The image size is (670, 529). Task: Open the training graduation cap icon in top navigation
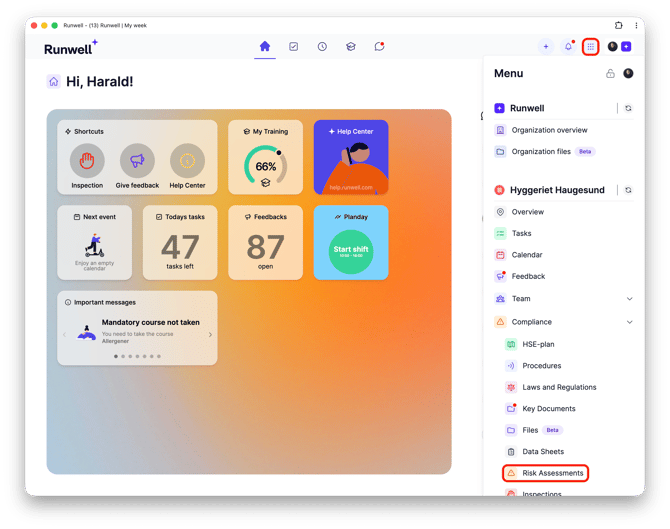point(351,46)
